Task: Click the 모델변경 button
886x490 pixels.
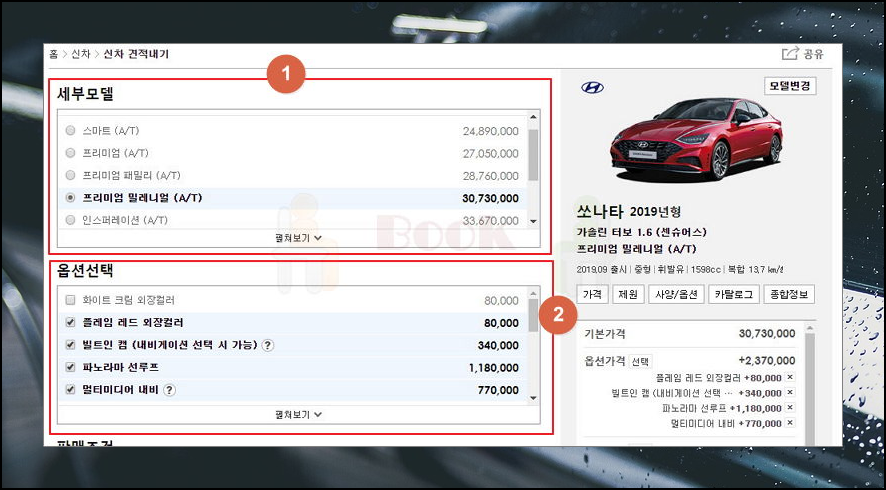Action: tap(790, 86)
